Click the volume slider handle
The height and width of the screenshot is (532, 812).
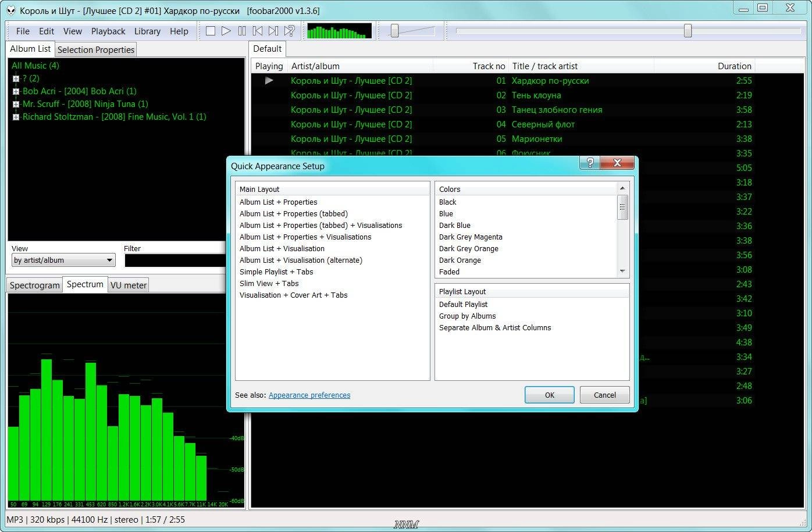[x=394, y=31]
